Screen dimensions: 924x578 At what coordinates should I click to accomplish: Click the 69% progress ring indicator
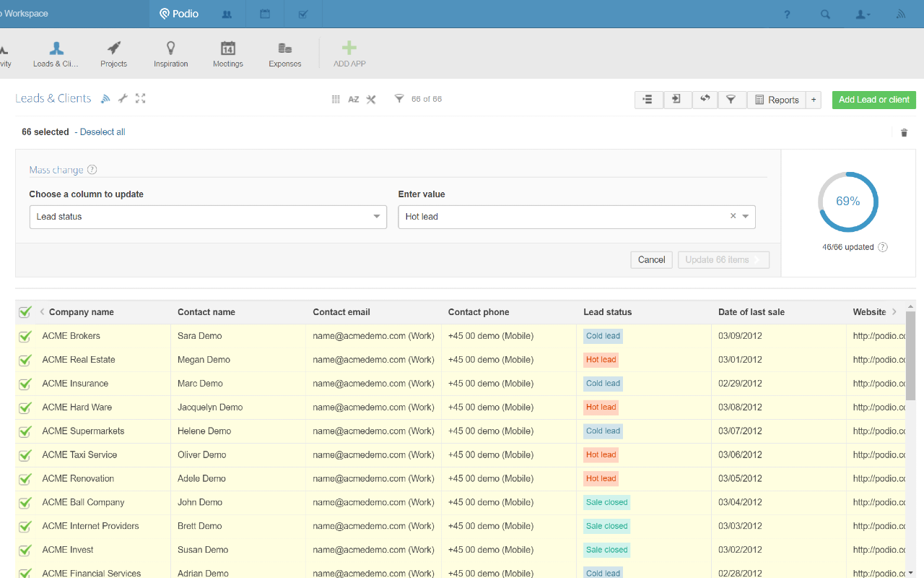[x=847, y=202]
